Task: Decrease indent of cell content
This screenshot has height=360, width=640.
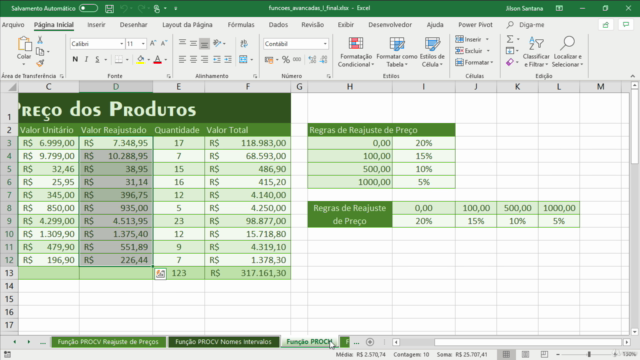Action: coord(216,60)
